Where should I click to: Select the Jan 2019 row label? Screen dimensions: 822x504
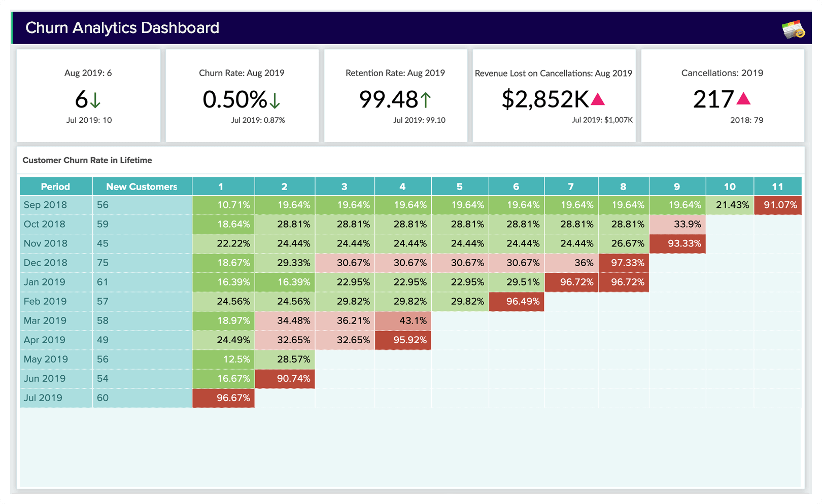44,282
